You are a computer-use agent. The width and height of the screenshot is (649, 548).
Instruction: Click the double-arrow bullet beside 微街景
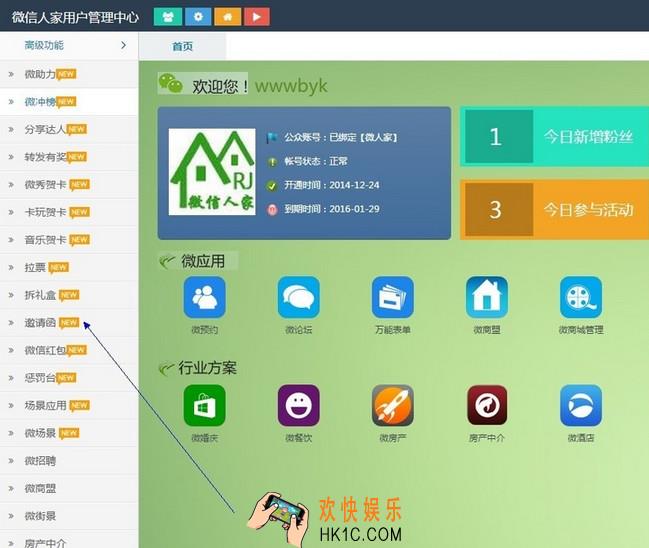[x=11, y=516]
